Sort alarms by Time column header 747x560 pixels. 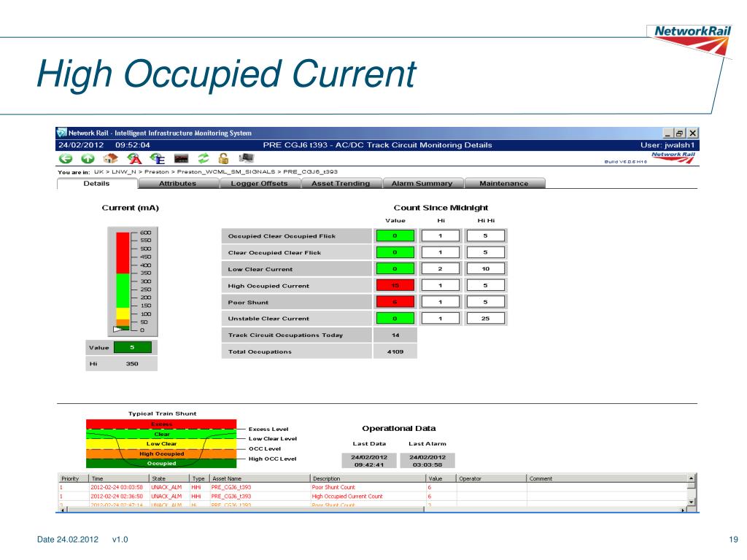pyautogui.click(x=119, y=478)
